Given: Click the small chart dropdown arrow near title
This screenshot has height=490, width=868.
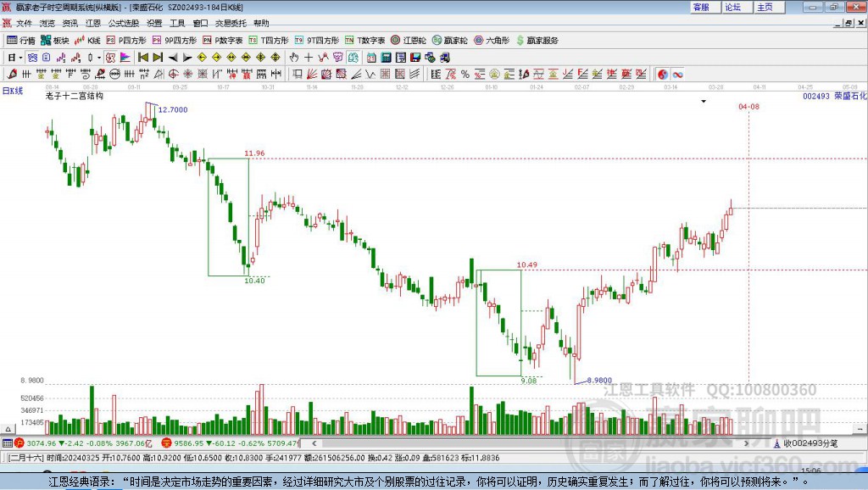Looking at the screenshot, I should pyautogui.click(x=704, y=102).
